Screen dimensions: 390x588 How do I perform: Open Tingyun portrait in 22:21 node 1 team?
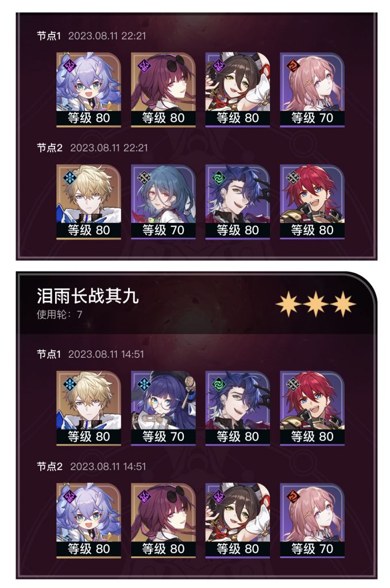pos(237,90)
